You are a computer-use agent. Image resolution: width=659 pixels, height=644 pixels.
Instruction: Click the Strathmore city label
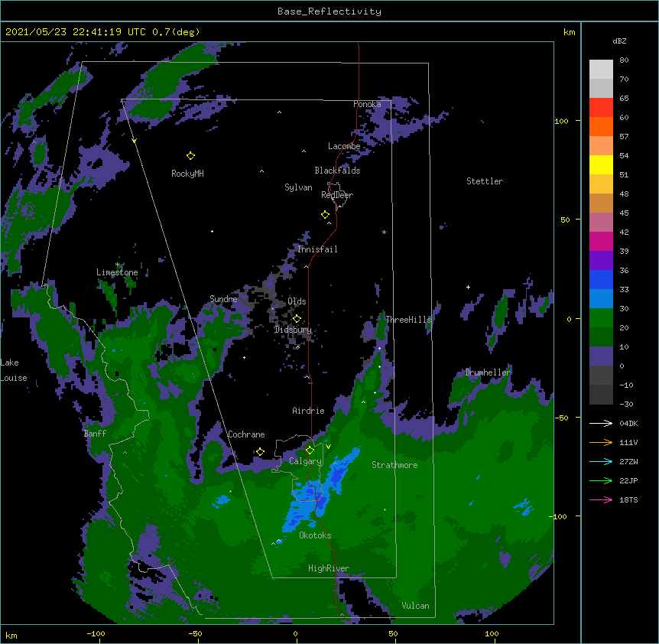pyautogui.click(x=394, y=465)
